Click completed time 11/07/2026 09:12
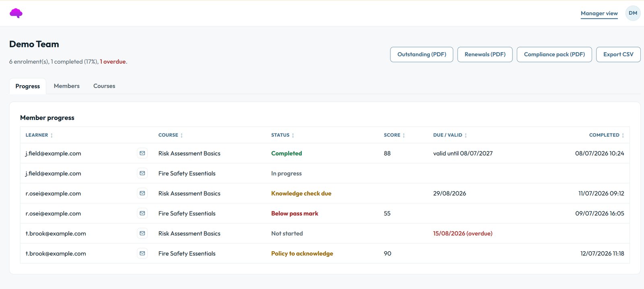This screenshot has height=289, width=644. pos(601,193)
